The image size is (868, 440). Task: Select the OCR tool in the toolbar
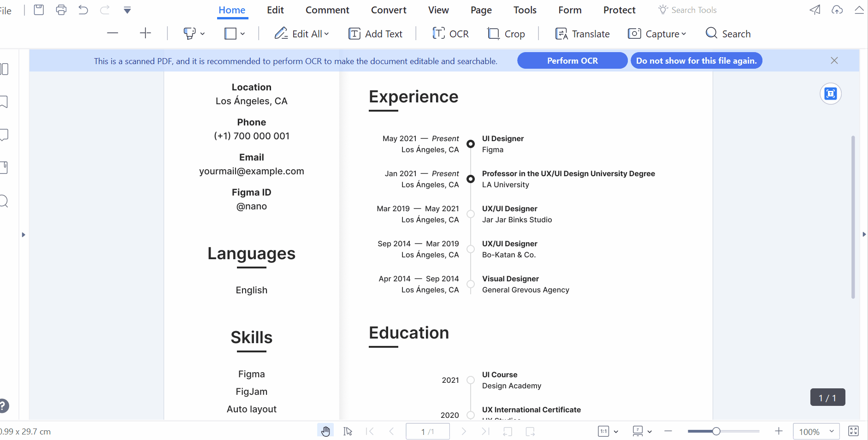(450, 34)
